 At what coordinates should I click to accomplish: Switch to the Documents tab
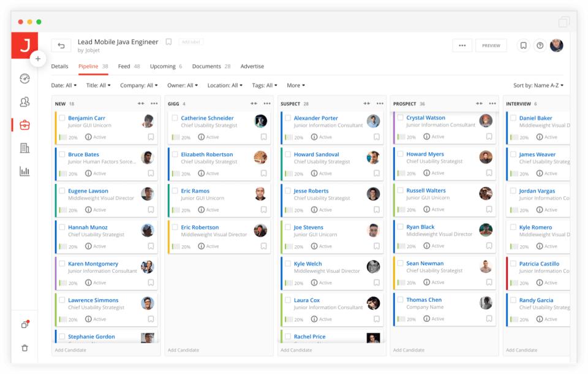click(206, 66)
